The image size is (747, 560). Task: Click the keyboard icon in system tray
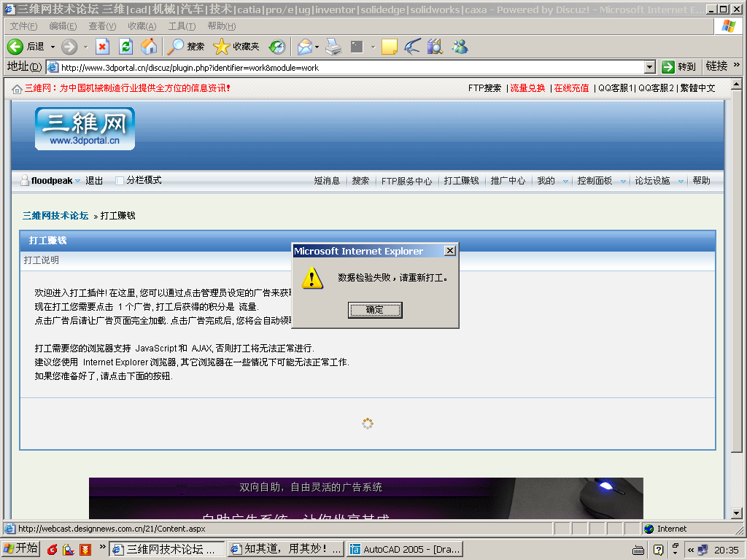tap(638, 551)
